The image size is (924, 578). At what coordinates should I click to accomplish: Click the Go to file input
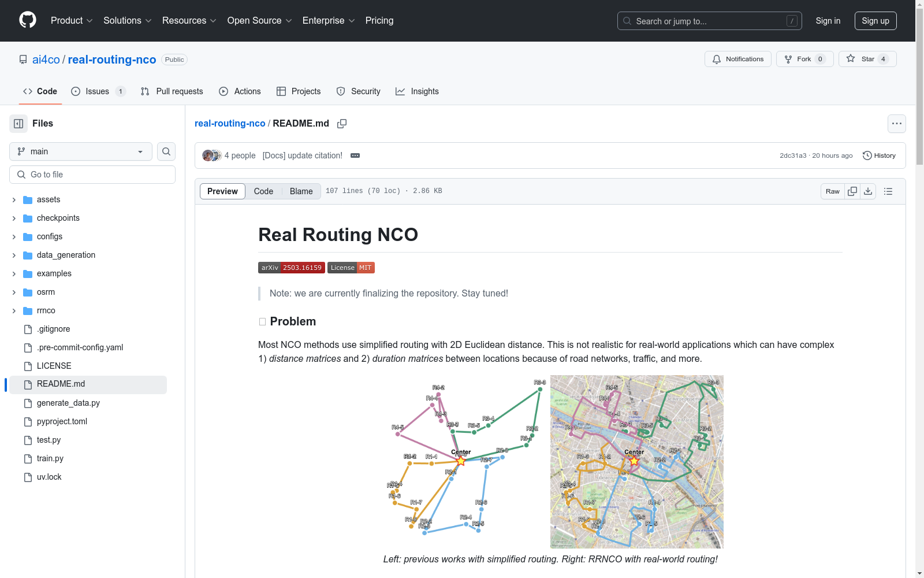click(x=92, y=174)
